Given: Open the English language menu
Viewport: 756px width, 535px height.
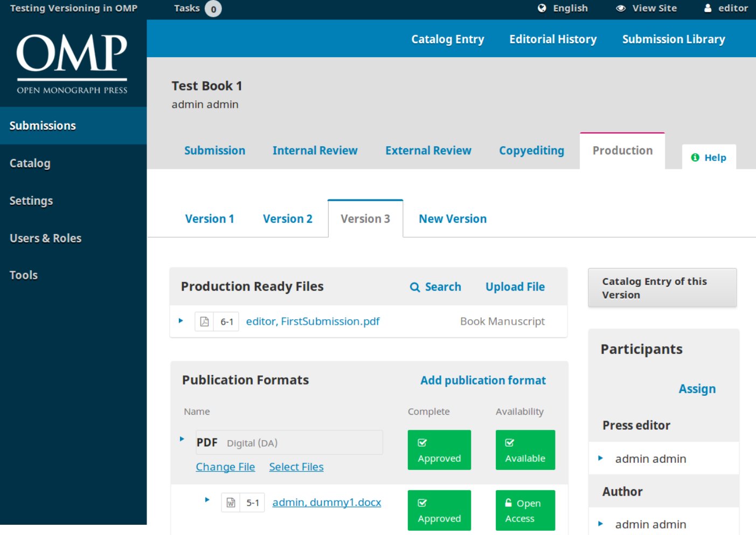Looking at the screenshot, I should [563, 8].
